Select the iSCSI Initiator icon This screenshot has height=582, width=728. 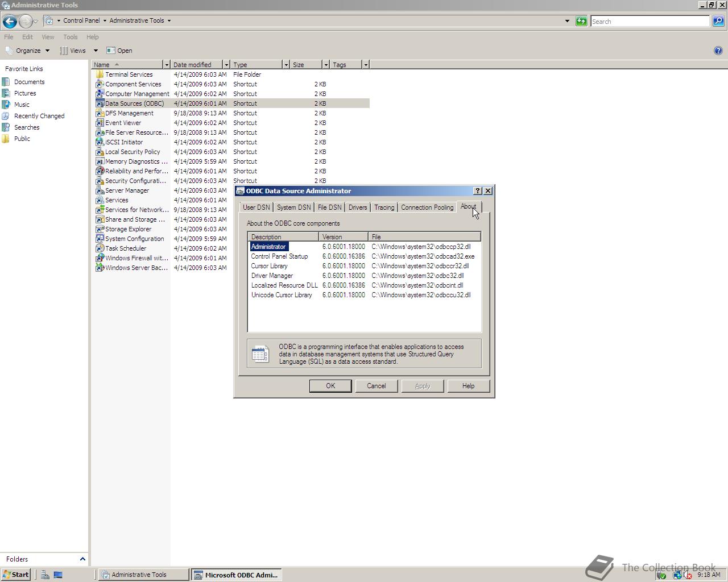(100, 142)
